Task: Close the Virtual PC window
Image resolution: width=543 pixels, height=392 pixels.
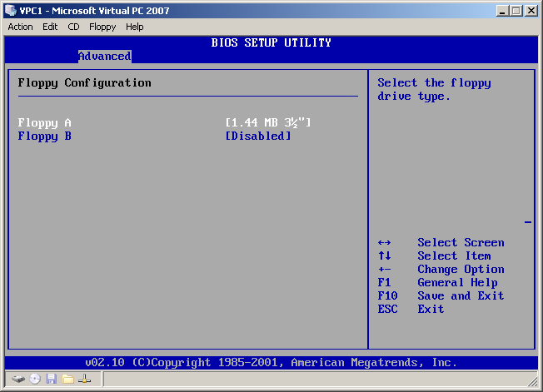Action: [x=531, y=11]
